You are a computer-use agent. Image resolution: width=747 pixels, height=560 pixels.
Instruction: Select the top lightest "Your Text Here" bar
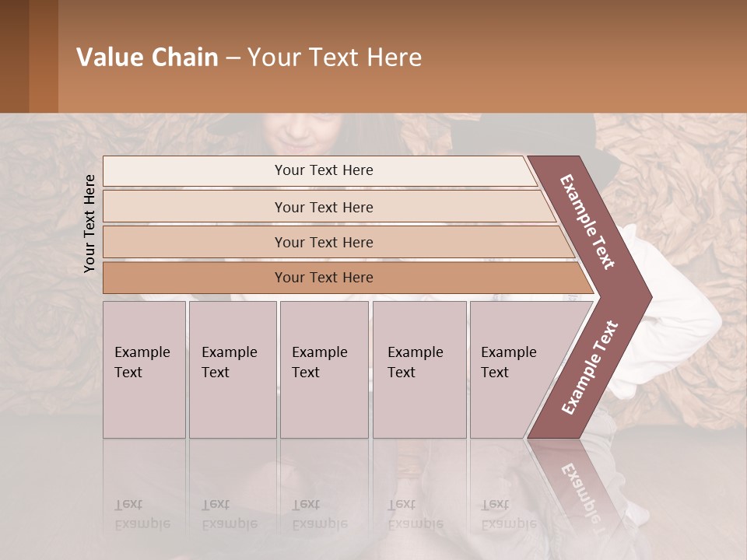coord(323,170)
